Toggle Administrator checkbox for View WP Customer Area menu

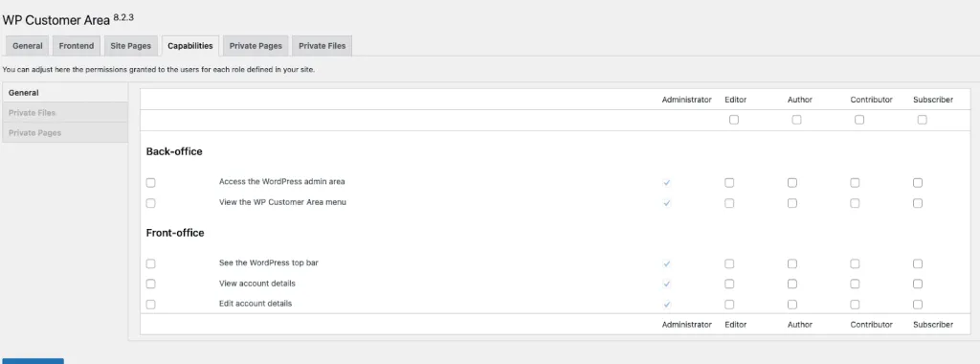667,203
